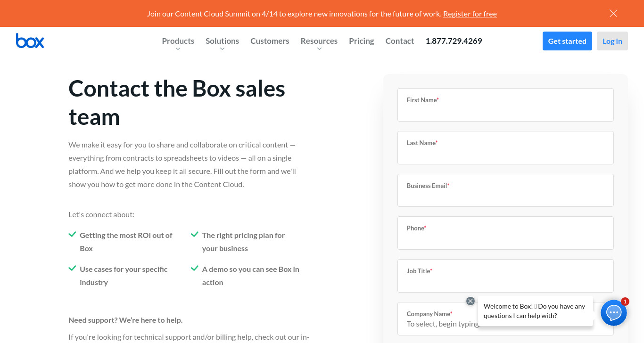Image resolution: width=644 pixels, height=343 pixels.
Task: Open the Resources menu
Action: tap(319, 41)
